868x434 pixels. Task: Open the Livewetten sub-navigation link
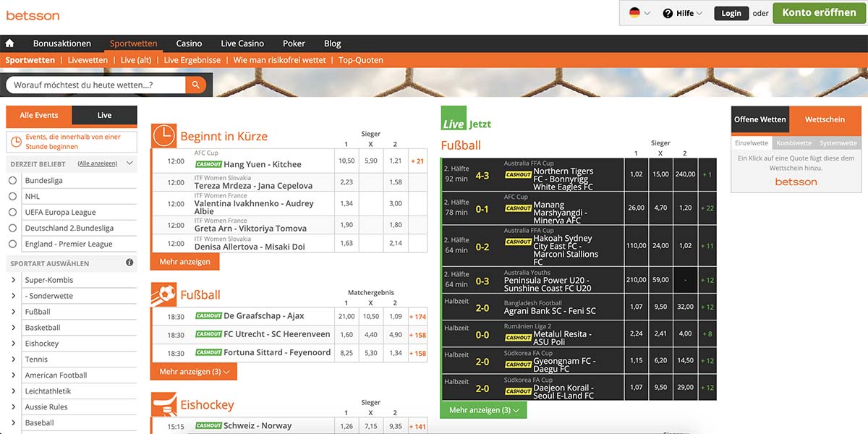tap(88, 60)
